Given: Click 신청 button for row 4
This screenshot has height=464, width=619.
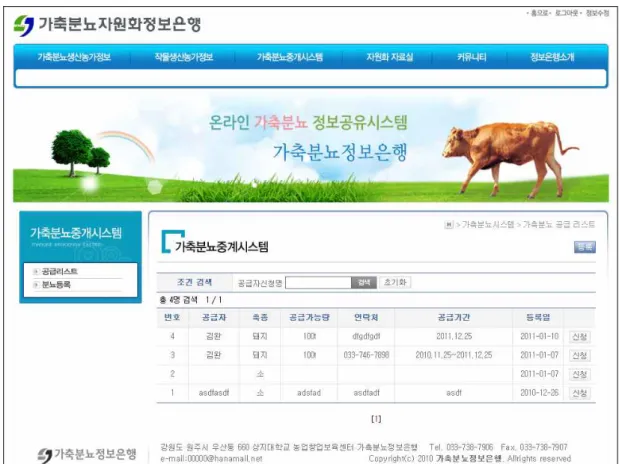Looking at the screenshot, I should coord(580,337).
